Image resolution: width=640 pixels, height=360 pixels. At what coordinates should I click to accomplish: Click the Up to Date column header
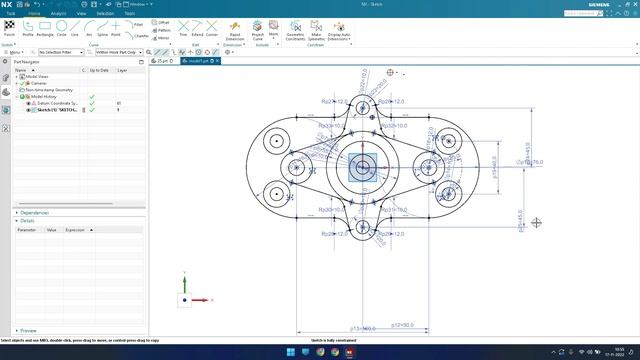pyautogui.click(x=99, y=70)
